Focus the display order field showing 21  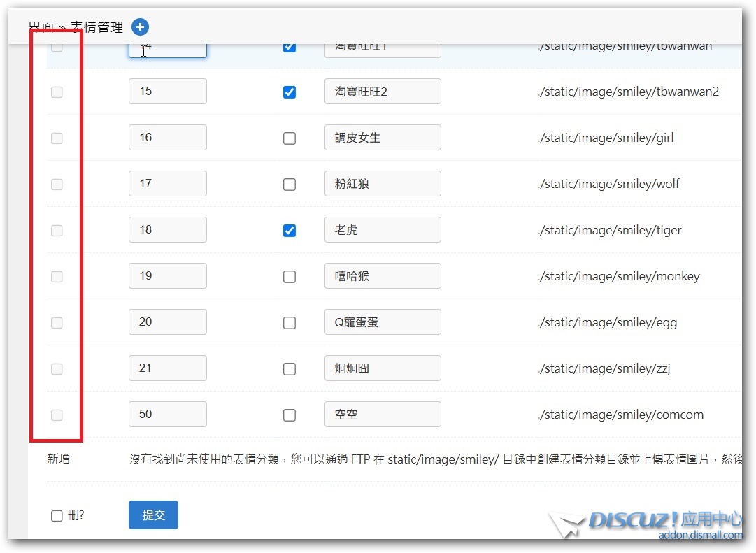coord(168,368)
